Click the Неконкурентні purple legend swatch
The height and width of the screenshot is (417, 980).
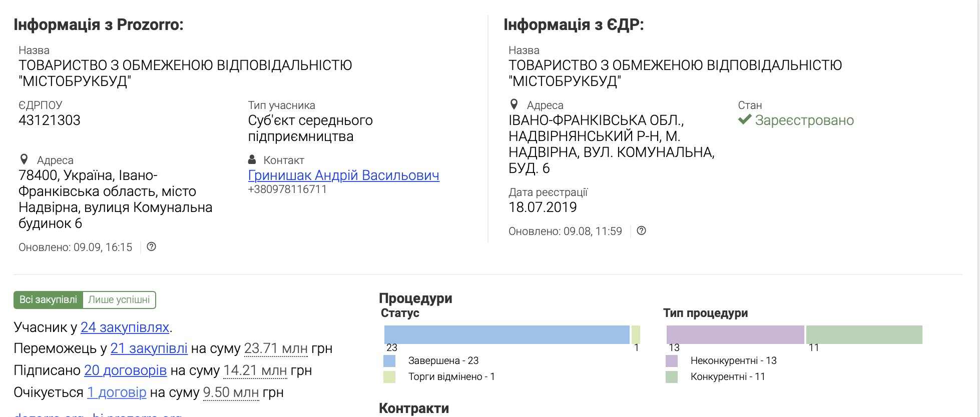[x=672, y=360]
